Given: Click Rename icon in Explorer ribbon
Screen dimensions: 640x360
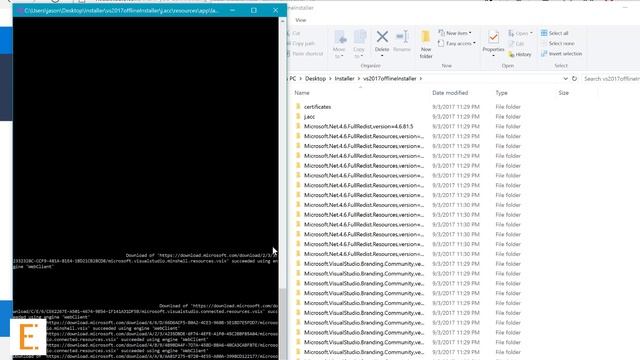Looking at the screenshot, I should (402, 37).
